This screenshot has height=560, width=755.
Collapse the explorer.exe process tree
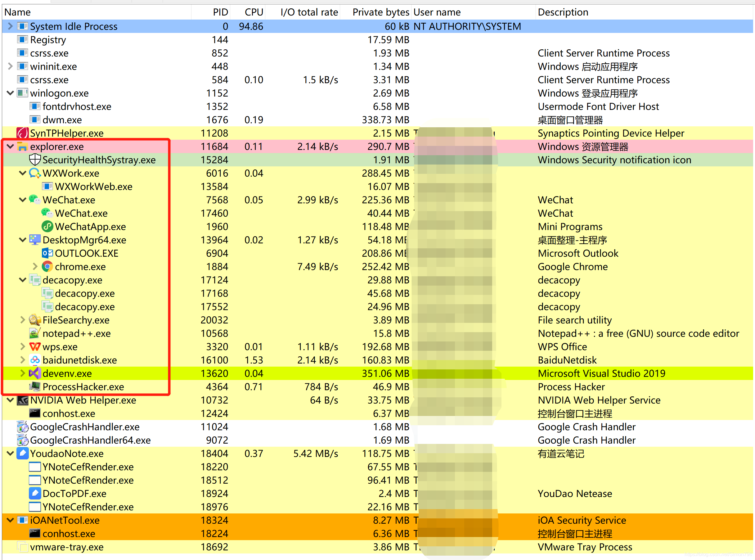click(10, 147)
